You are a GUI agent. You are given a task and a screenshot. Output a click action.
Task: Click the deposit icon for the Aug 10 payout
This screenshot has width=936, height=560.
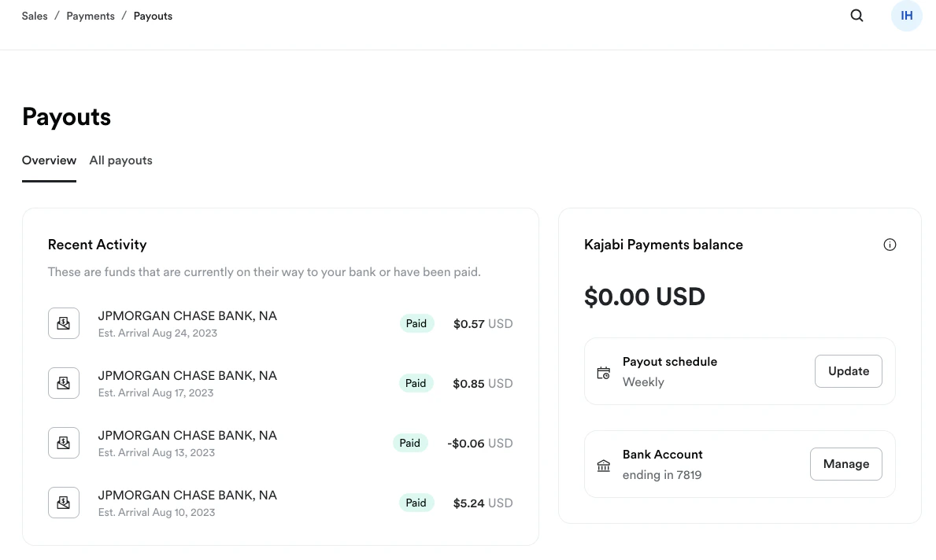(x=63, y=503)
